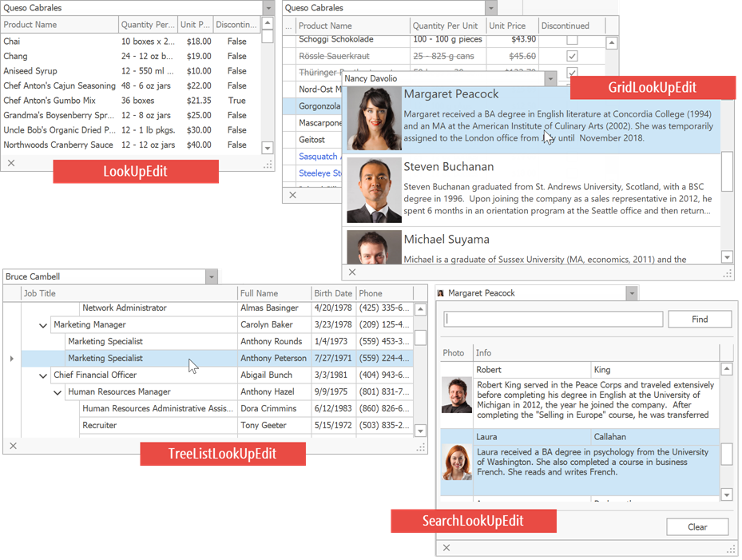Open the Margaret Peacock editor dropdown arrow
This screenshot has width=742, height=560.
click(632, 293)
